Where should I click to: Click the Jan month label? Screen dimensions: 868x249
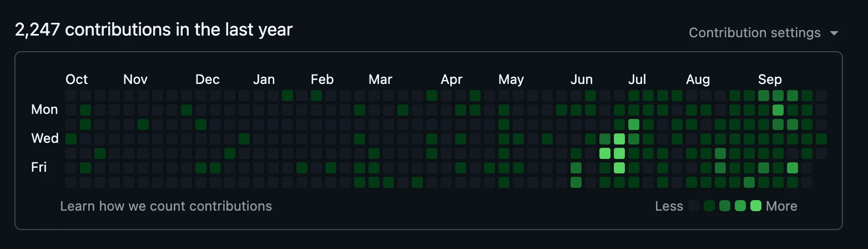264,79
